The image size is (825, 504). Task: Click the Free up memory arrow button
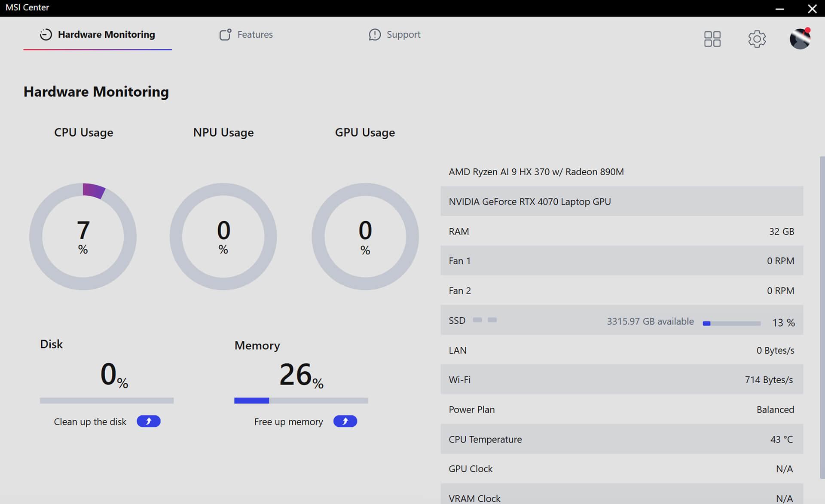(x=345, y=422)
